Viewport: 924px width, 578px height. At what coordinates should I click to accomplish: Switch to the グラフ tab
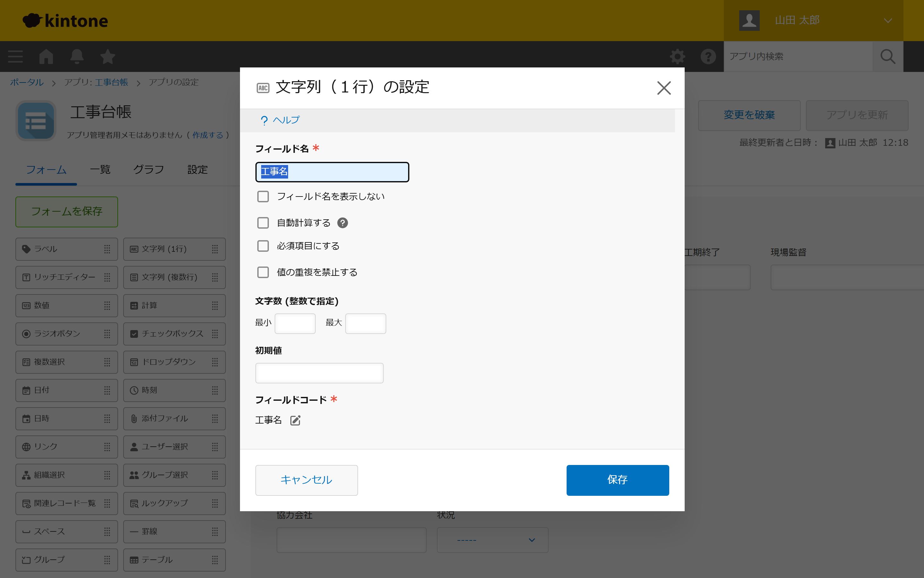point(149,170)
